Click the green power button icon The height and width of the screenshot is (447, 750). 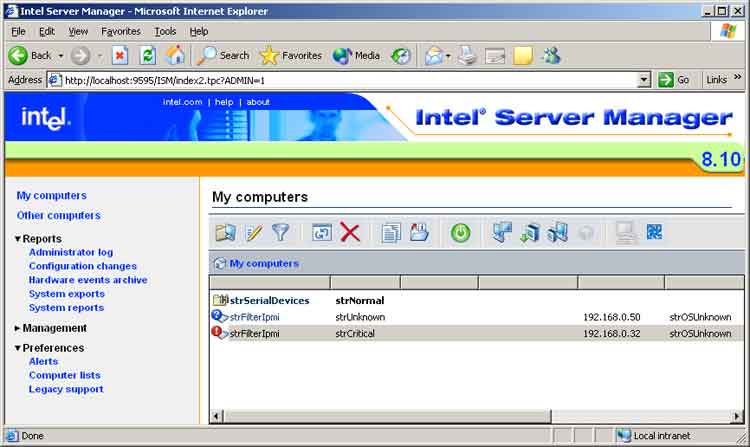[460, 233]
